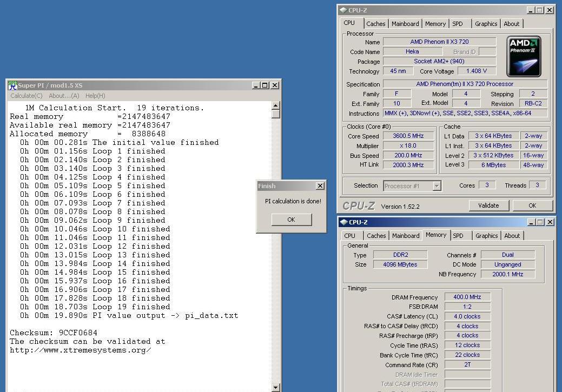562x392 pixels.
Task: Click the Super PI vertical scrollbar thumb
Action: [x=276, y=114]
